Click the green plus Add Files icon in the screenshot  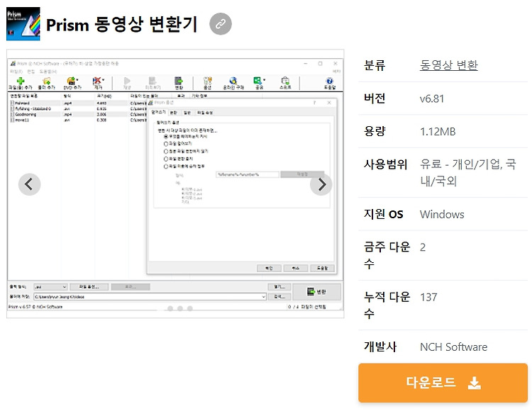pyautogui.click(x=21, y=81)
